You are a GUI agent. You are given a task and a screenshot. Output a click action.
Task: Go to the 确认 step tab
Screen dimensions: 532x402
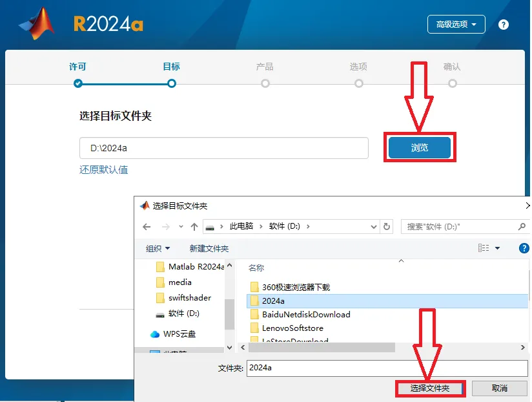click(x=453, y=67)
